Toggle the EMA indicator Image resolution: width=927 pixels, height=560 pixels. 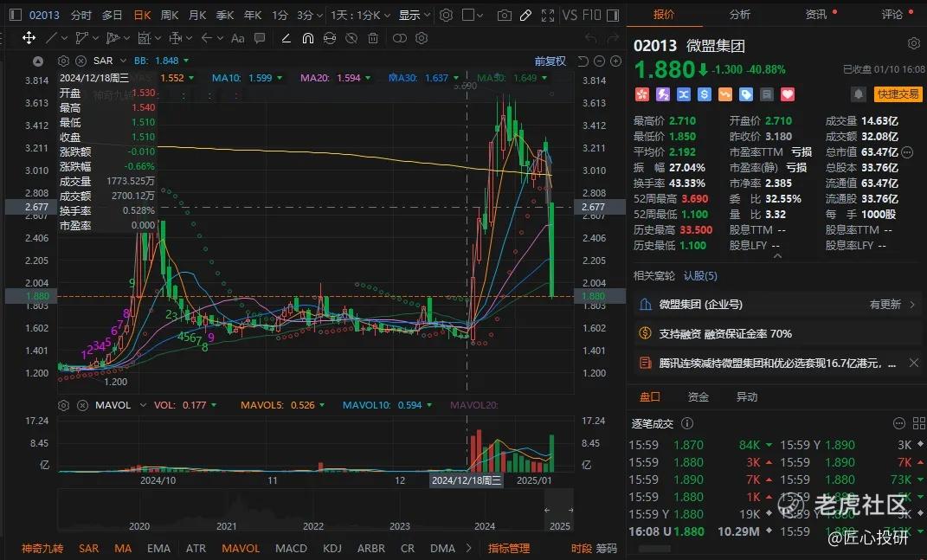click(158, 549)
